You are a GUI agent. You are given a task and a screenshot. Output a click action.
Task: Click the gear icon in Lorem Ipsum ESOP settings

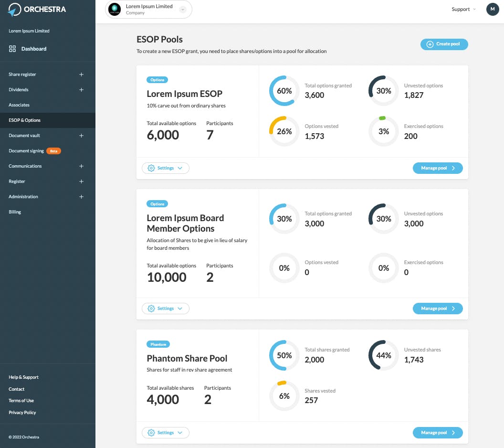pos(151,168)
